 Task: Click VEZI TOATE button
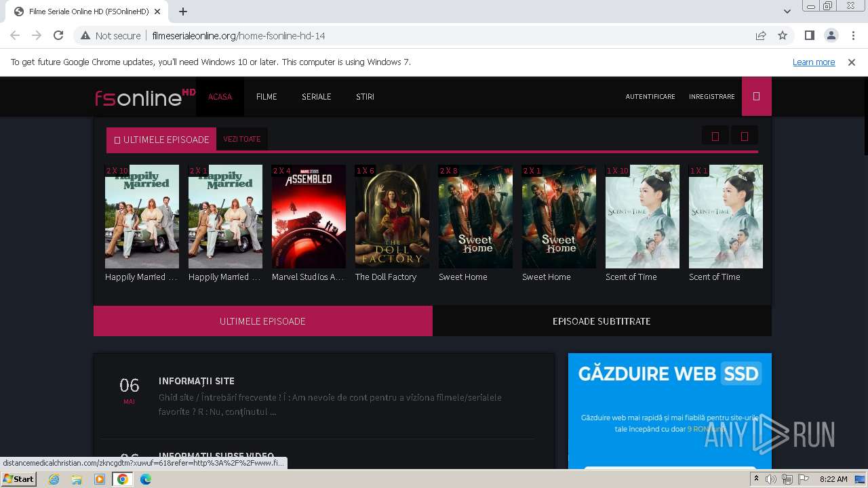click(242, 139)
